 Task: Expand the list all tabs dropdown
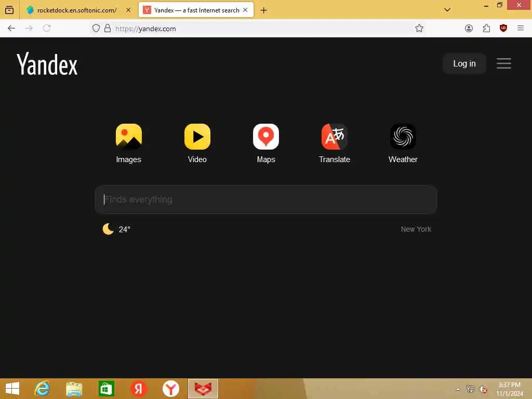coord(447,10)
